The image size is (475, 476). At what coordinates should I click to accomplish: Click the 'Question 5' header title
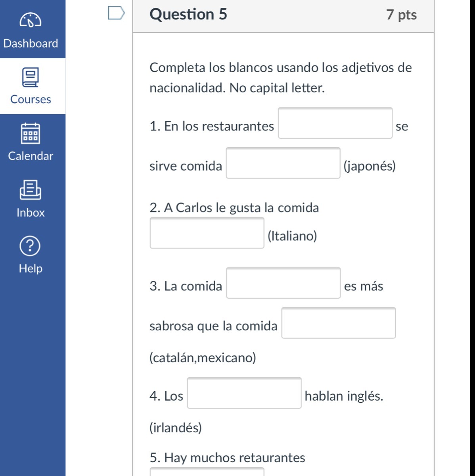(x=188, y=14)
